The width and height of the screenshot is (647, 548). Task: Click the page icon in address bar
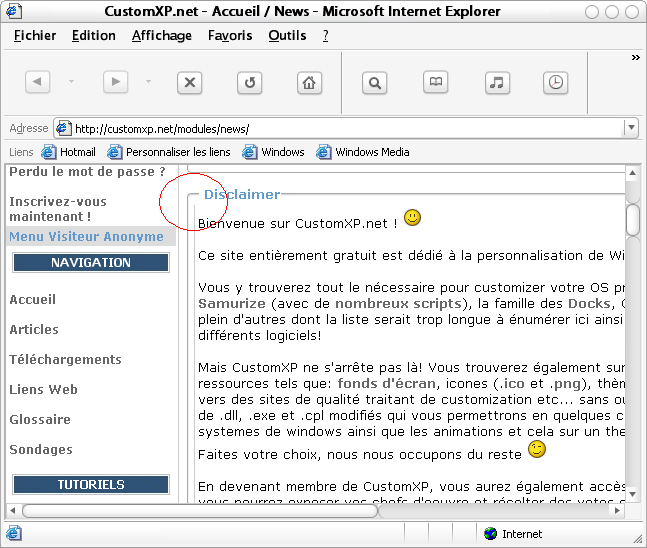click(x=63, y=128)
